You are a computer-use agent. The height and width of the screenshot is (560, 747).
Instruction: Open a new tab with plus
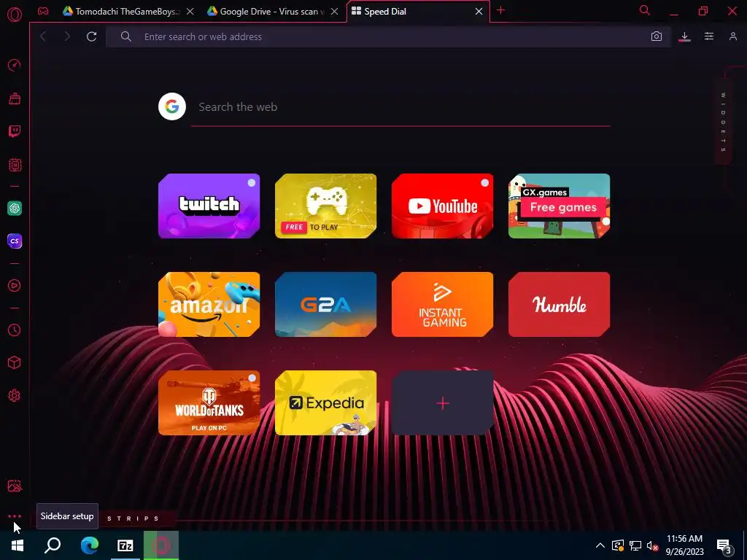pyautogui.click(x=500, y=10)
